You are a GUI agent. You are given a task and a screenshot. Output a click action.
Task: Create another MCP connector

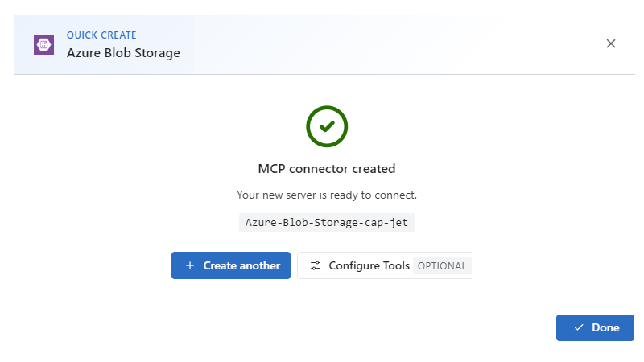(231, 265)
